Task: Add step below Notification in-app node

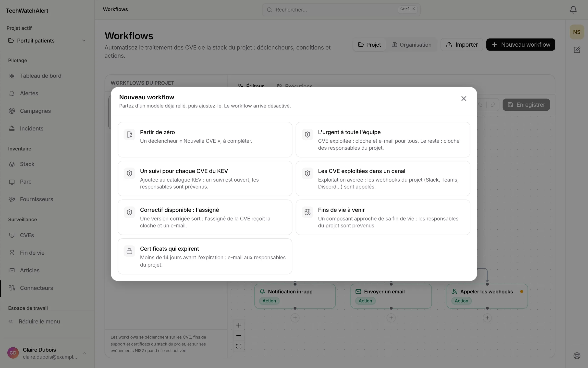Action: (295, 318)
